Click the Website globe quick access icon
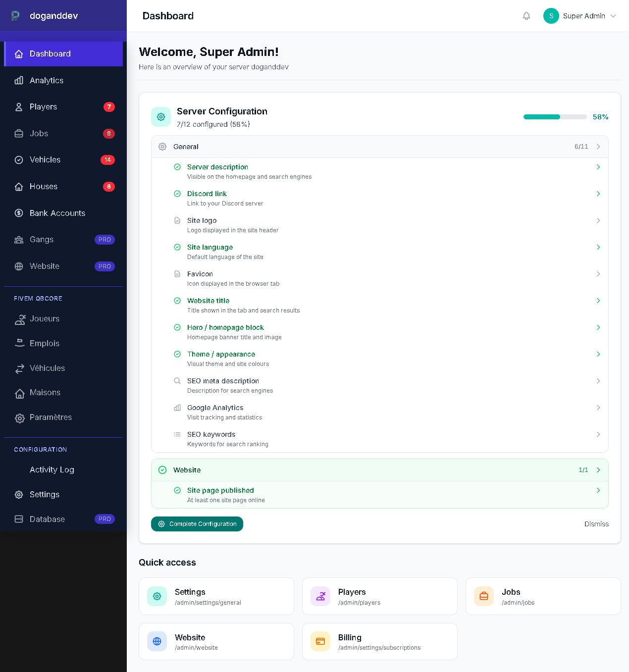 click(157, 641)
